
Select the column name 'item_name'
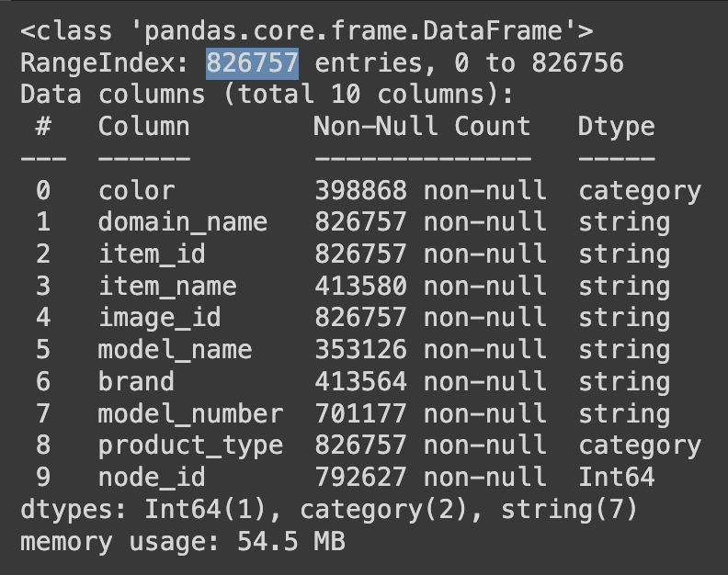[x=167, y=286]
